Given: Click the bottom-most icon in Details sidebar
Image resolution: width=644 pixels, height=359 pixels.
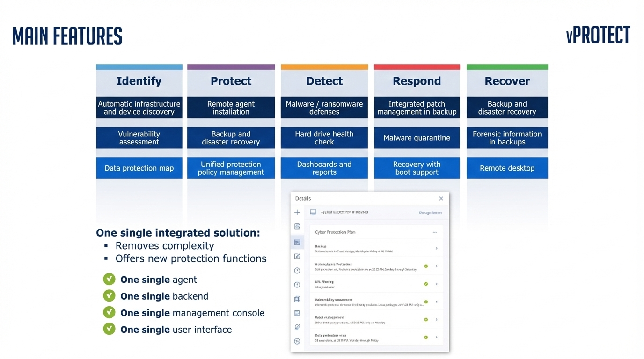Looking at the screenshot, I should (297, 341).
